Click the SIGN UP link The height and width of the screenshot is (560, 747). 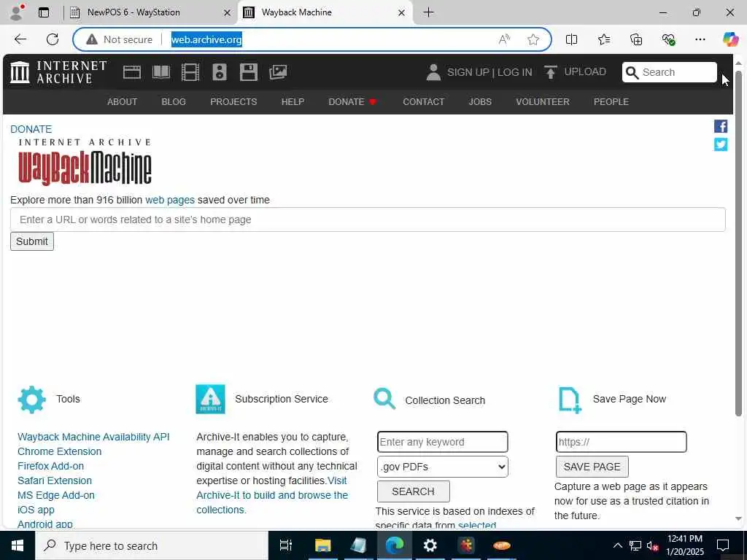(468, 72)
